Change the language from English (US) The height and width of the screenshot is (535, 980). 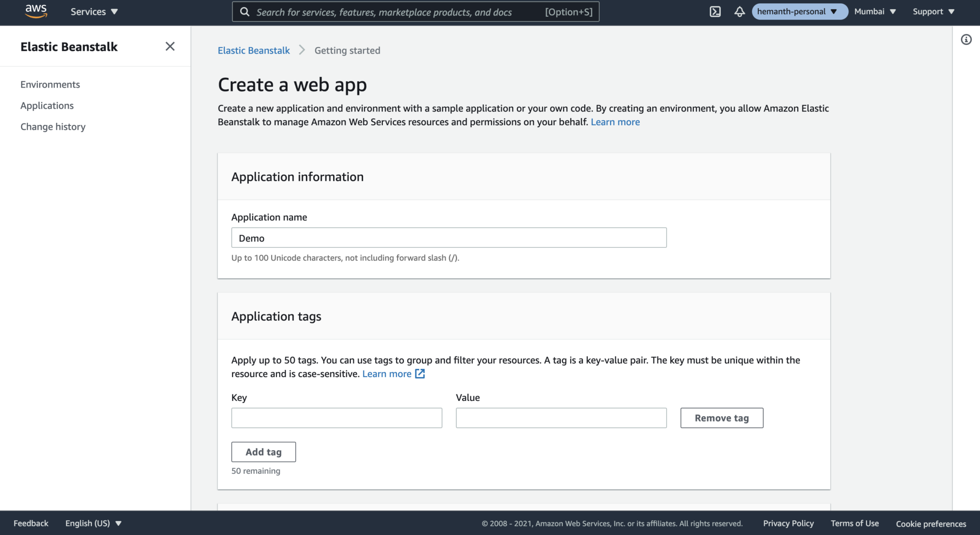click(93, 523)
